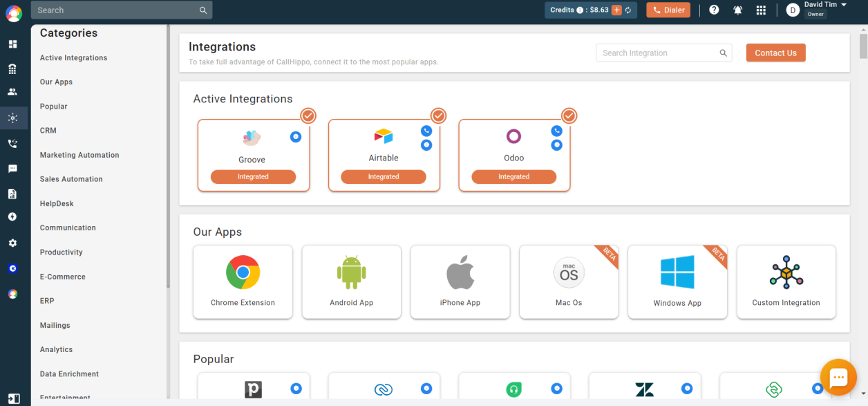Open the Custom Integration card
The width and height of the screenshot is (868, 406).
[x=786, y=282]
